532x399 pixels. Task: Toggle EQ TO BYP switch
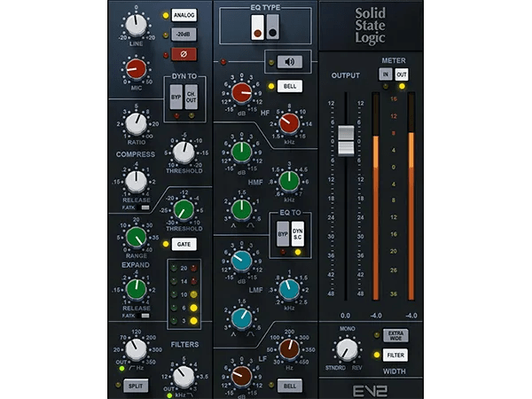pyautogui.click(x=283, y=234)
